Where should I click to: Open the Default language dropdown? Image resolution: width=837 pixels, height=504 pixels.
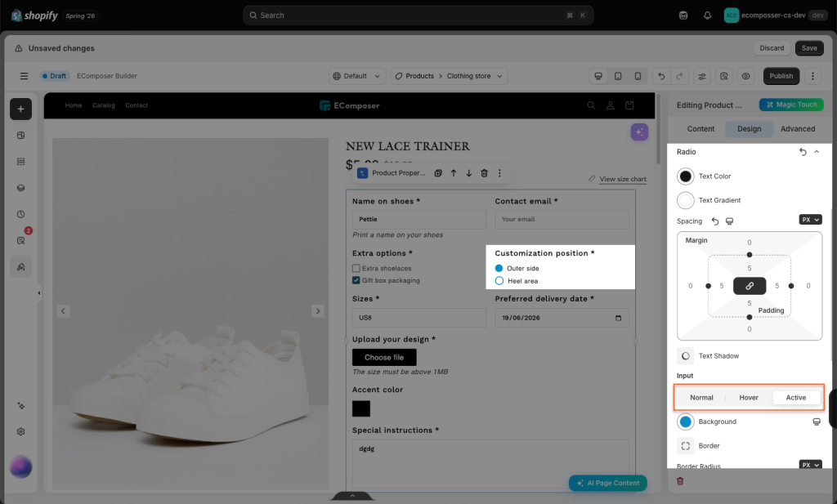(357, 76)
